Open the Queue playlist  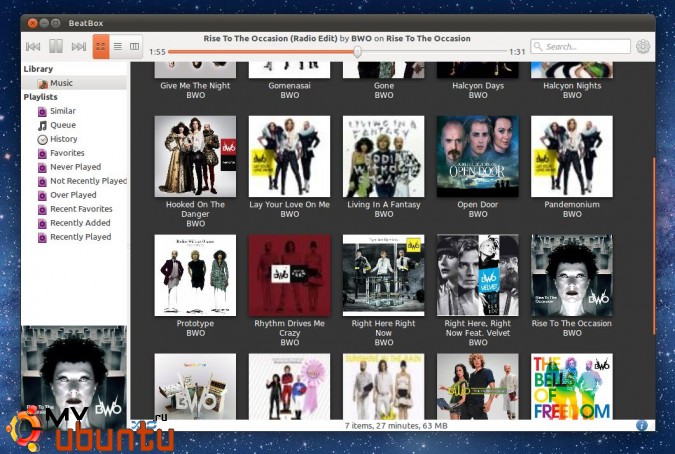[63, 125]
